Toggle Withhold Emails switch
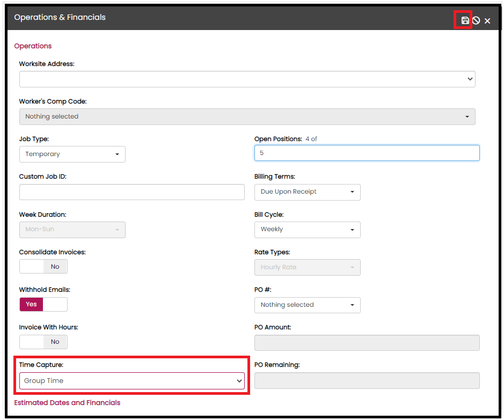504x420 pixels. click(43, 304)
